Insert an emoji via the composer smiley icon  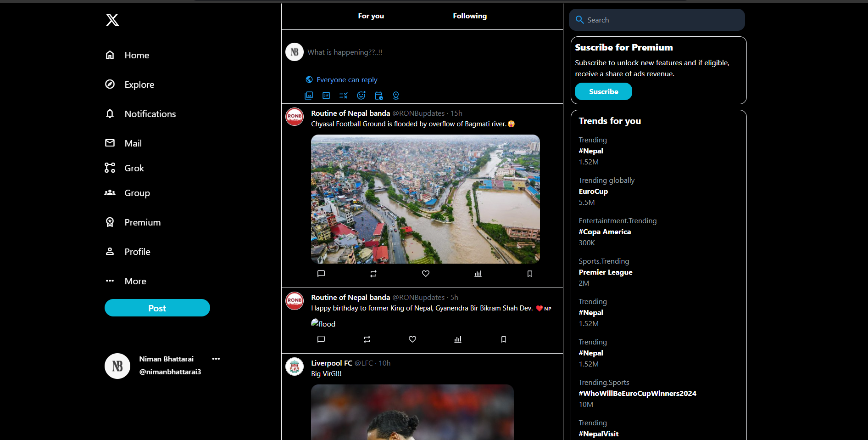[361, 96]
